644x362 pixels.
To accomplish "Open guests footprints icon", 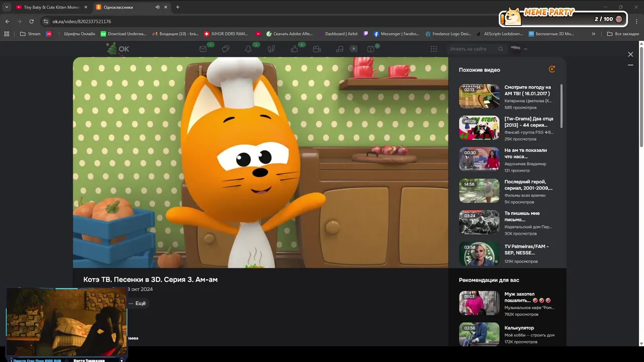I will point(271,49).
